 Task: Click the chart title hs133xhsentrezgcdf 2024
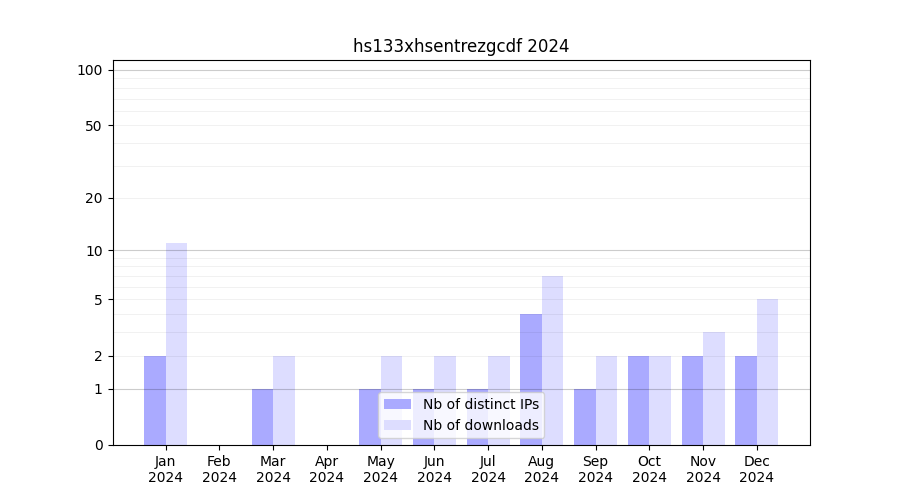click(x=461, y=46)
